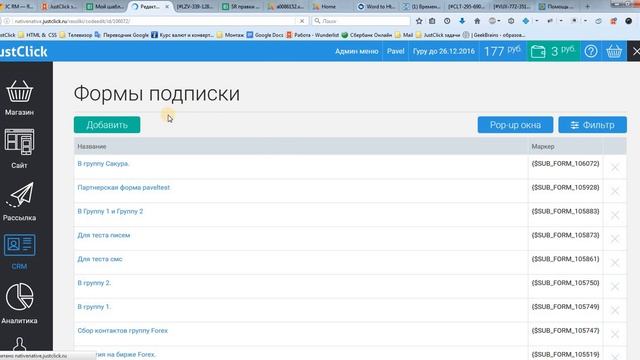This screenshot has height=360, width=640.
Task: Open a new browser tab with plus
Action: coord(587,7)
